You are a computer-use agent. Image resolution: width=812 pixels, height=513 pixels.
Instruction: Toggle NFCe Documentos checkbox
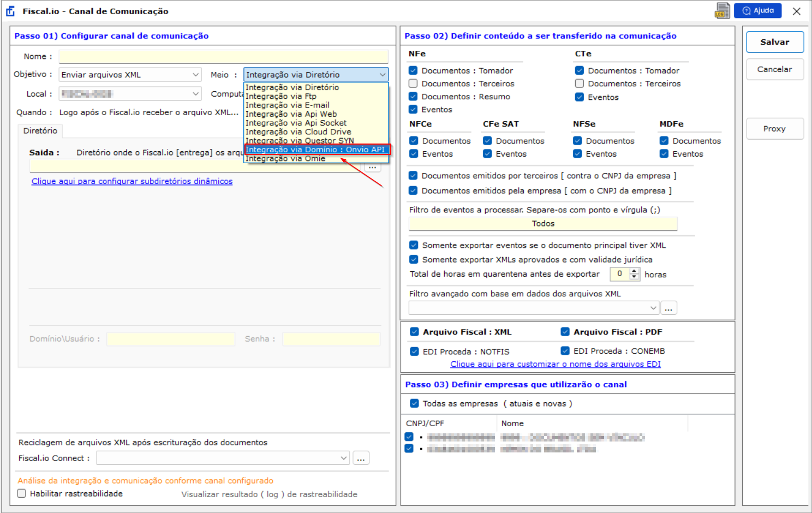414,141
